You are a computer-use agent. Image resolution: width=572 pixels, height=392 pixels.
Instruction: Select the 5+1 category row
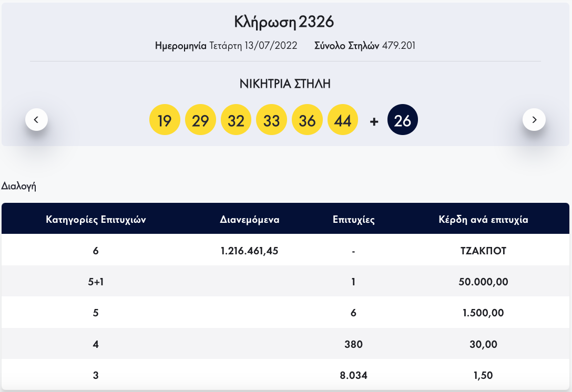tap(96, 282)
